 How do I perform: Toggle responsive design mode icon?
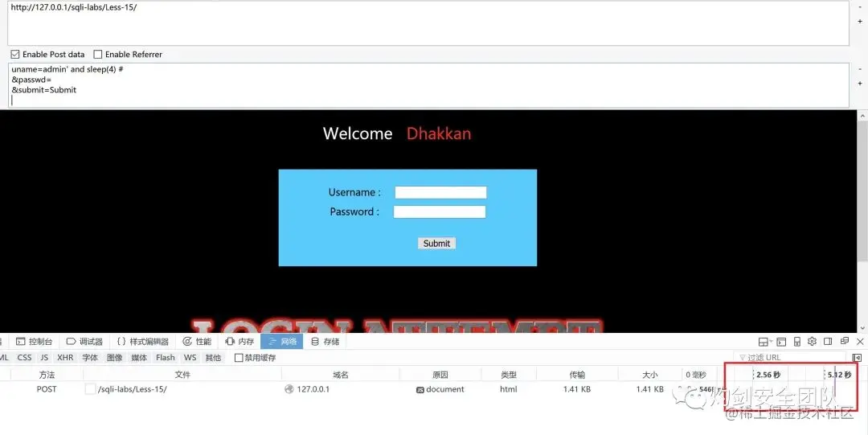tap(797, 342)
